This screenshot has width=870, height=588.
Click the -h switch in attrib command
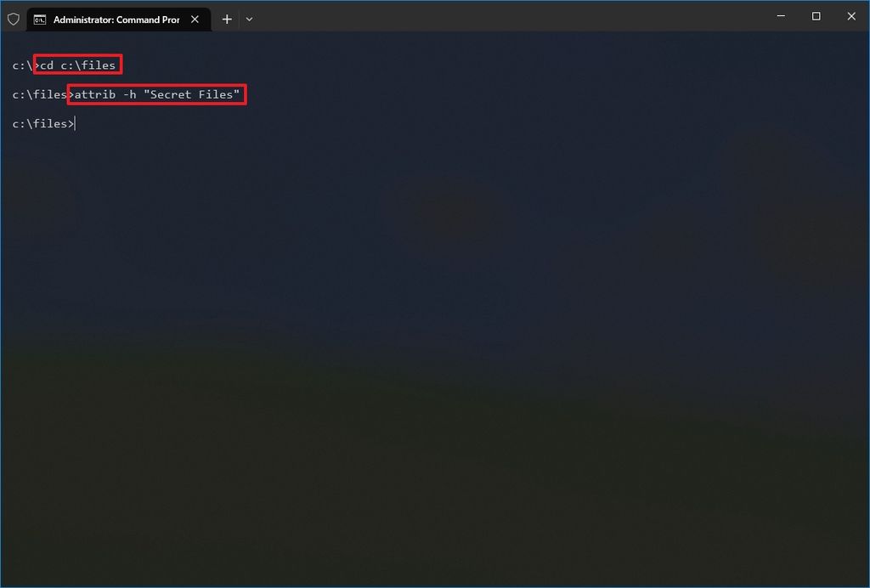129,94
